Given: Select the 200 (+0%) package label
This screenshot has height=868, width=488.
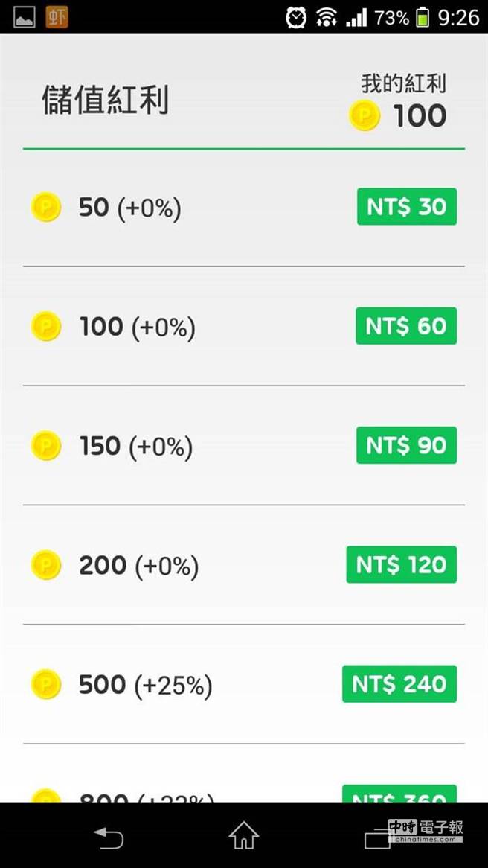Looking at the screenshot, I should [x=138, y=566].
